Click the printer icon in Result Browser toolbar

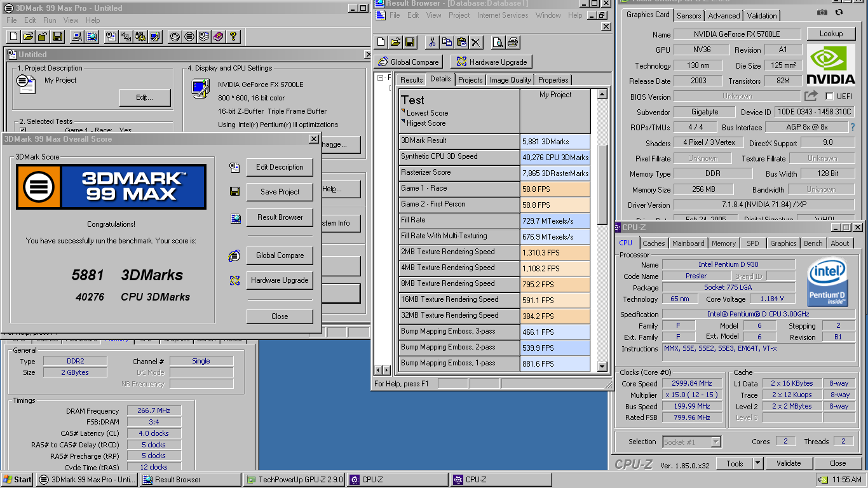(513, 43)
